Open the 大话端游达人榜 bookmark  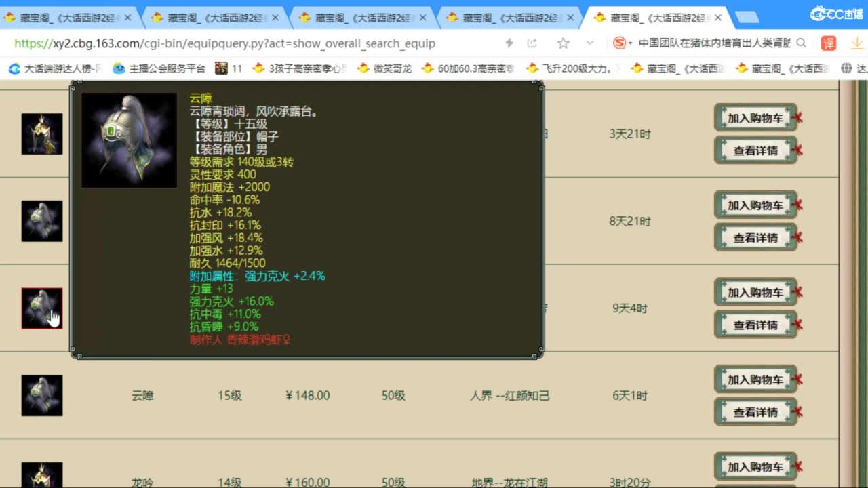(55, 68)
